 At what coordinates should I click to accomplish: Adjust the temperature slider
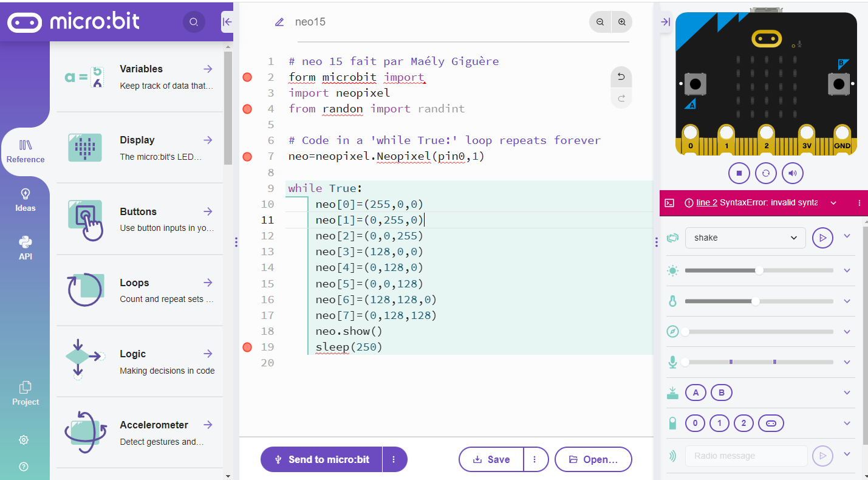(x=759, y=301)
